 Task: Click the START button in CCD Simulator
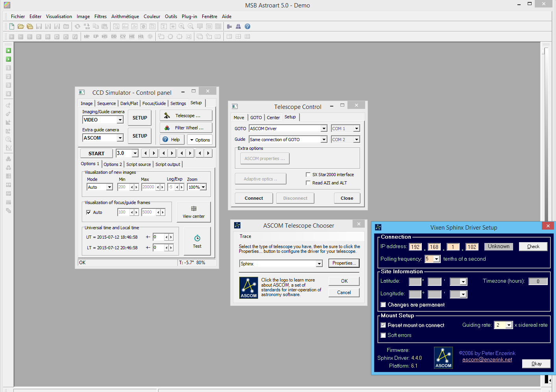click(96, 153)
